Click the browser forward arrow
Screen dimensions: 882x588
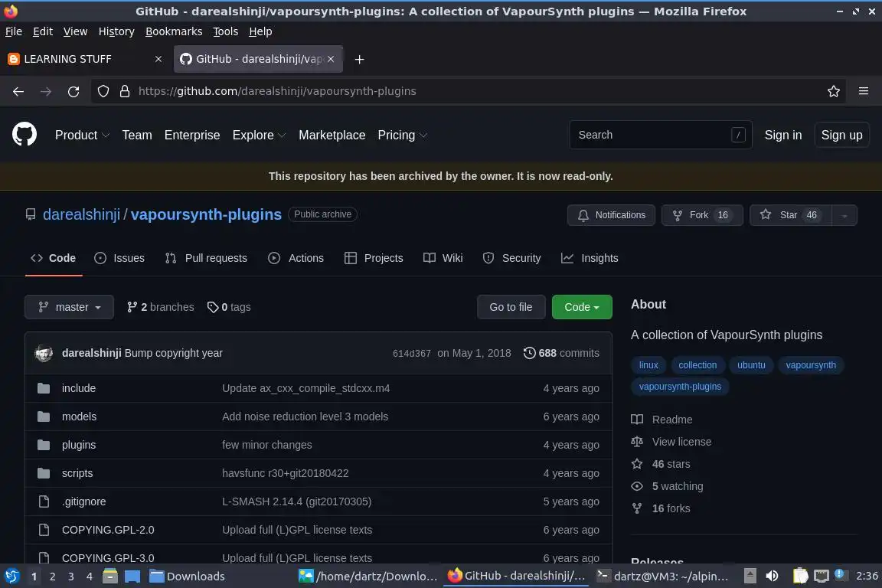[46, 91]
